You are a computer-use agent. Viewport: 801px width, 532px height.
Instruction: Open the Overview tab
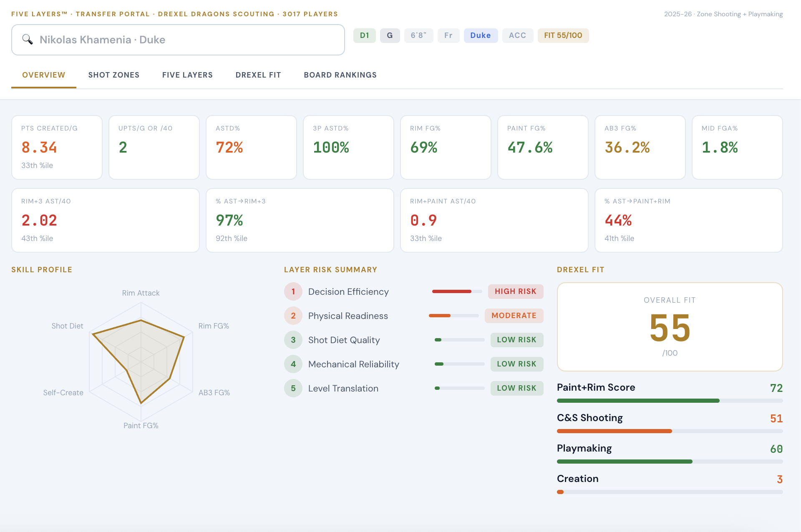[x=44, y=75]
